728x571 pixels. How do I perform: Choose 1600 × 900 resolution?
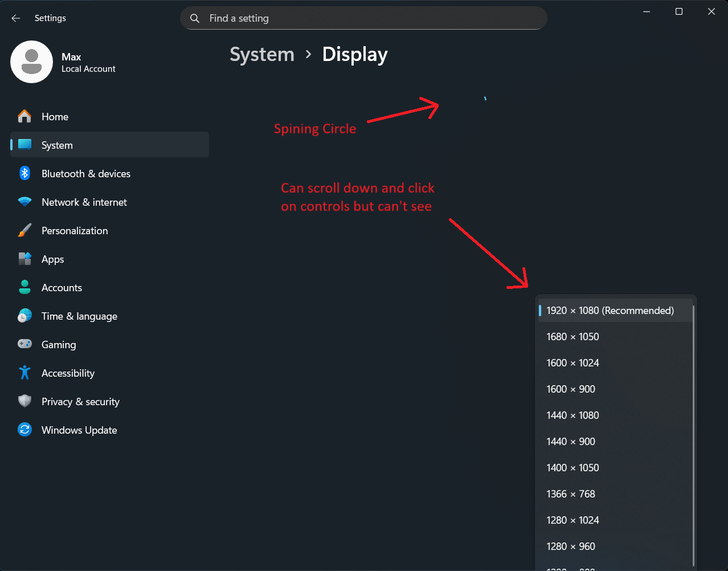click(615, 389)
